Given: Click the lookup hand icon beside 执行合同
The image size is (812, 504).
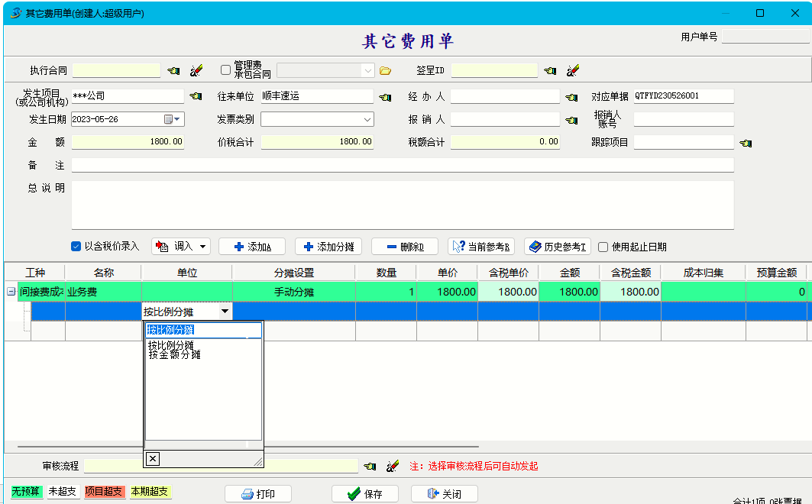Looking at the screenshot, I should (173, 71).
